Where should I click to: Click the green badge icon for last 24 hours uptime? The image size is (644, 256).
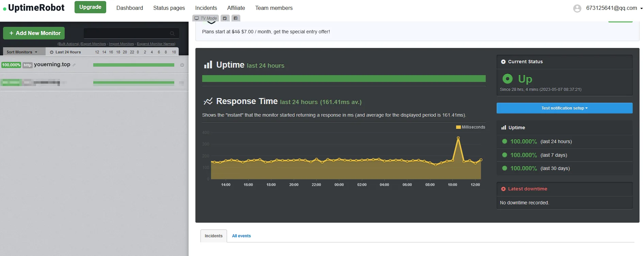(x=504, y=141)
